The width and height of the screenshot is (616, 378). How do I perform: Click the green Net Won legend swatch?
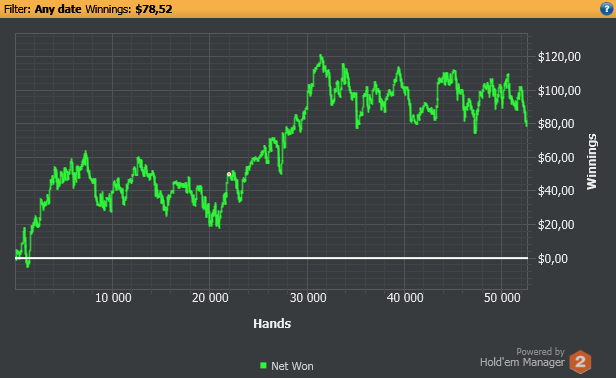click(x=263, y=365)
